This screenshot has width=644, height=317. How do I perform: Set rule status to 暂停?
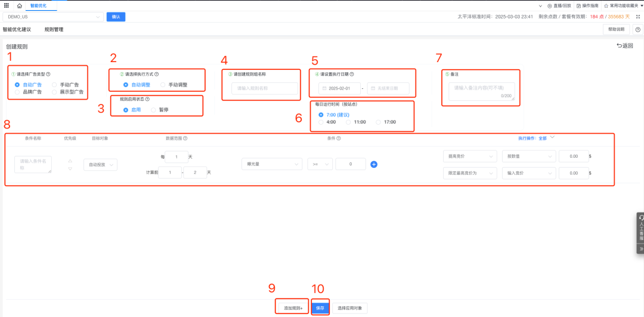(x=153, y=110)
